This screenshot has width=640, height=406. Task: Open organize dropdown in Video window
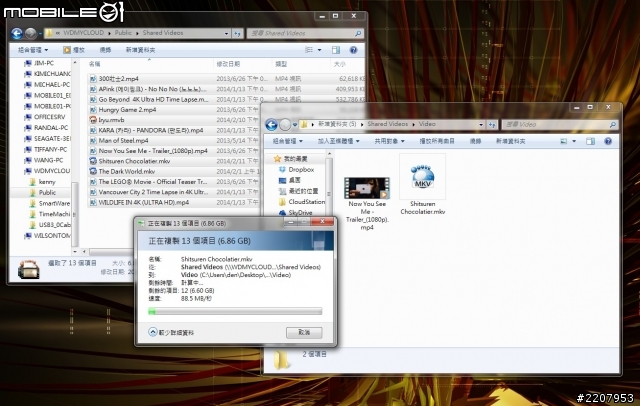pyautogui.click(x=288, y=141)
